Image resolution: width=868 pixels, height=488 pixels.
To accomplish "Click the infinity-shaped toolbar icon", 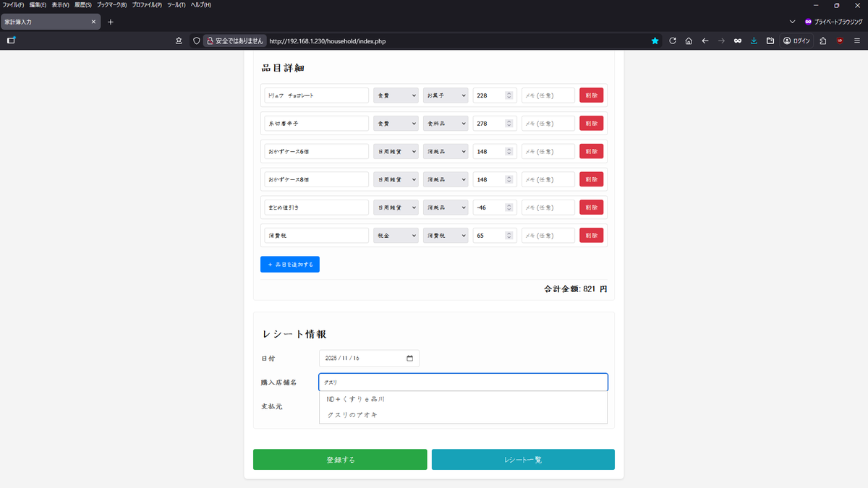I will [738, 41].
